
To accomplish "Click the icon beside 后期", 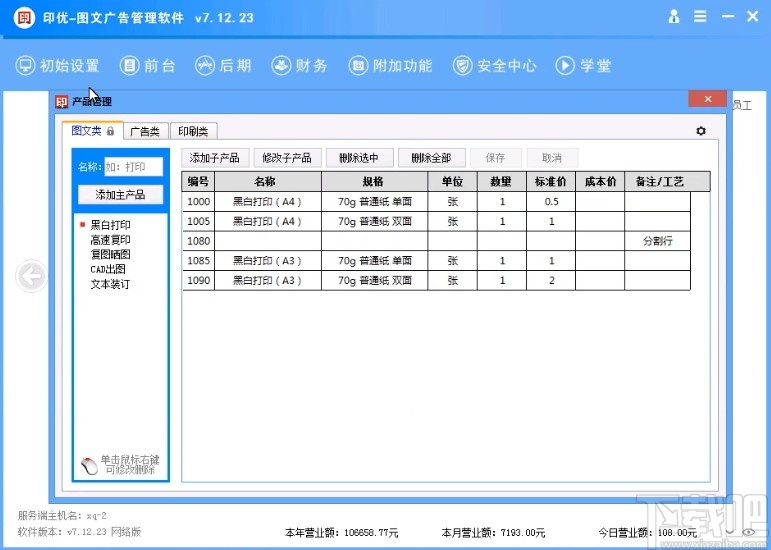I will pyautogui.click(x=205, y=65).
